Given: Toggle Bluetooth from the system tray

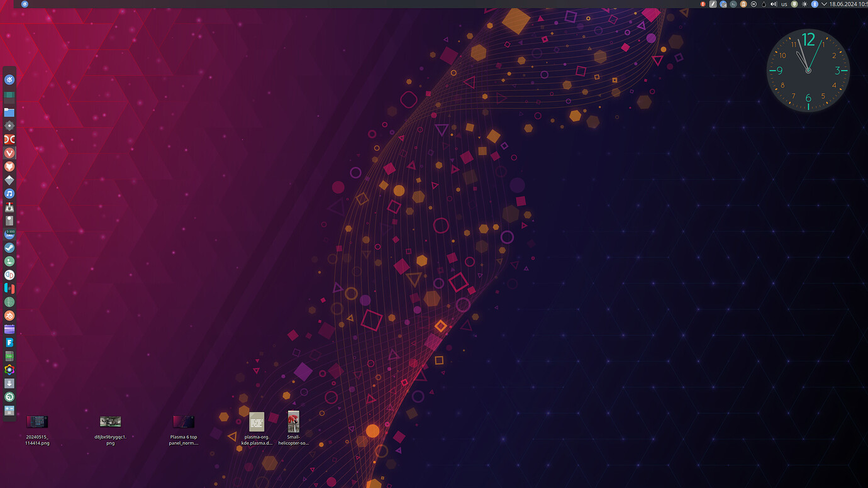Looking at the screenshot, I should point(815,4).
